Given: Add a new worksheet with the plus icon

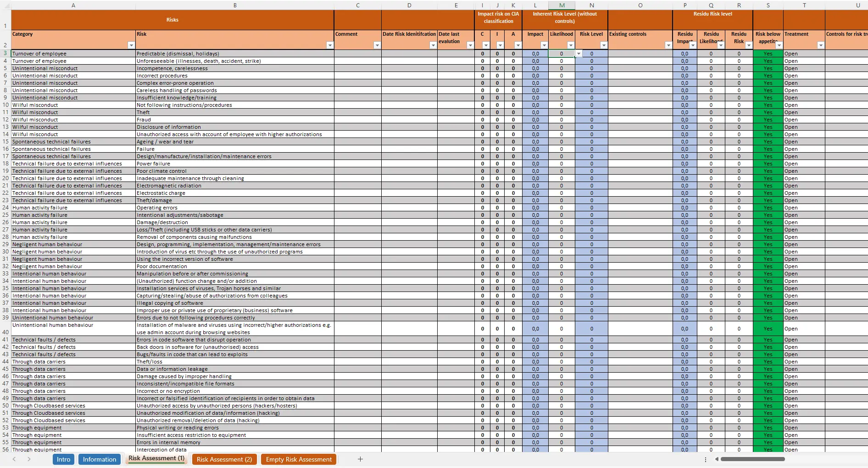Looking at the screenshot, I should pos(361,459).
